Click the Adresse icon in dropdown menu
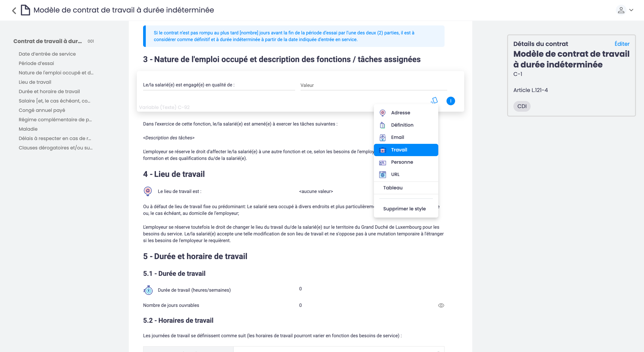Viewport: 644px width, 352px height. click(382, 113)
